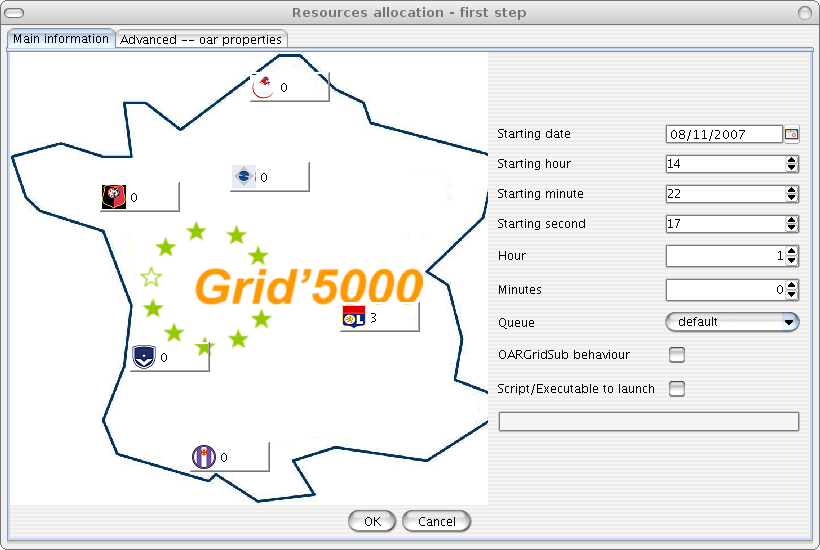The height and width of the screenshot is (550, 820).
Task: Confirm with the OK button
Action: pos(372,521)
